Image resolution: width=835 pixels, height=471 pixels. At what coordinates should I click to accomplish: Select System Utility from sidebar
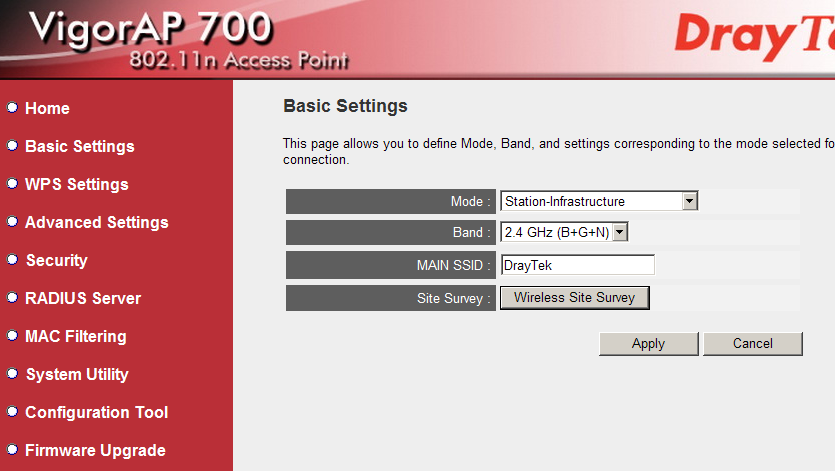tap(76, 374)
